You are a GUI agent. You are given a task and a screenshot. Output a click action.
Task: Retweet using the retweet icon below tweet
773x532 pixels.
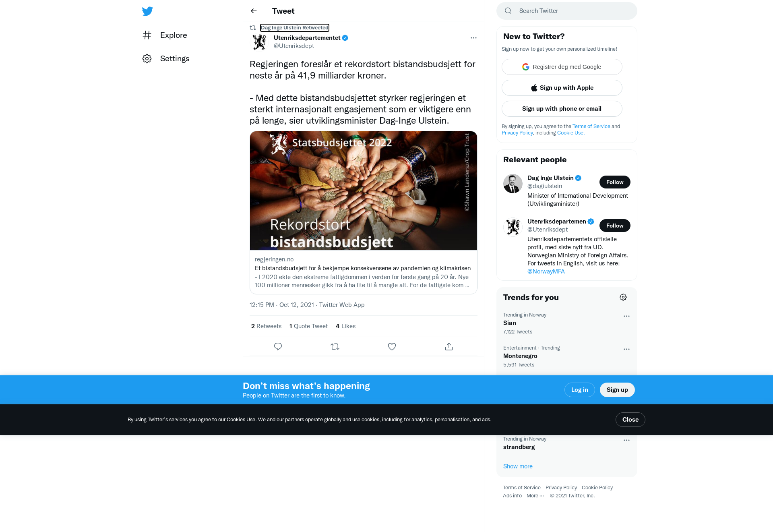335,346
